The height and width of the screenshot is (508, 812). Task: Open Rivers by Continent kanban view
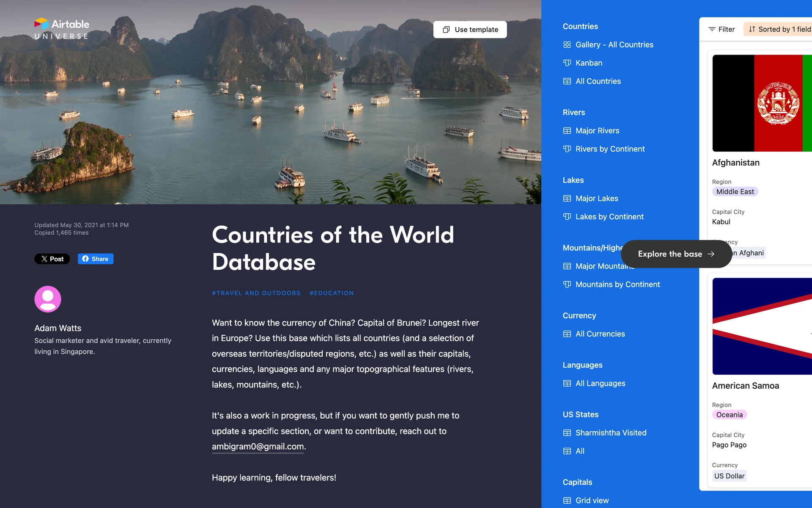point(609,149)
